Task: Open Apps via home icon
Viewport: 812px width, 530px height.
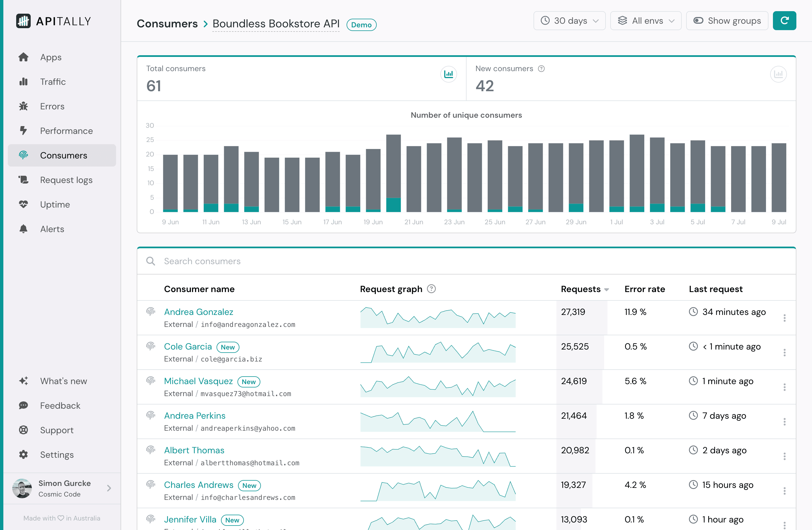Action: [x=23, y=57]
